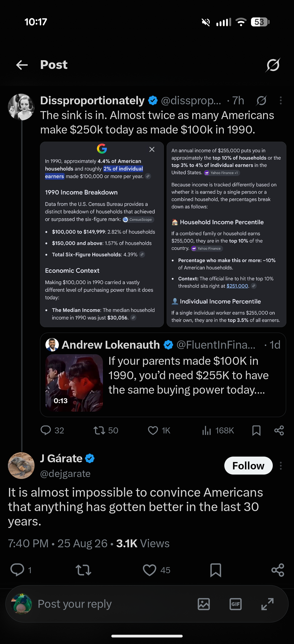The height and width of the screenshot is (644, 294).
Task: Attach an image to the reply
Action: 204,604
